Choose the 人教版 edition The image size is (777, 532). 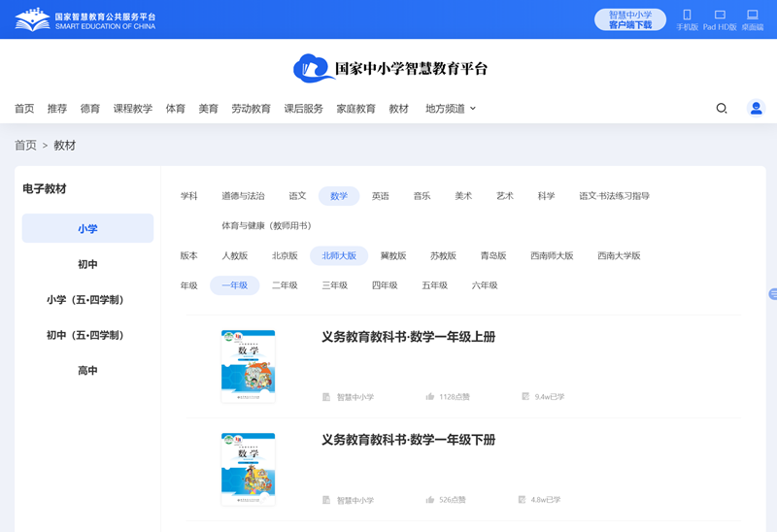click(234, 255)
